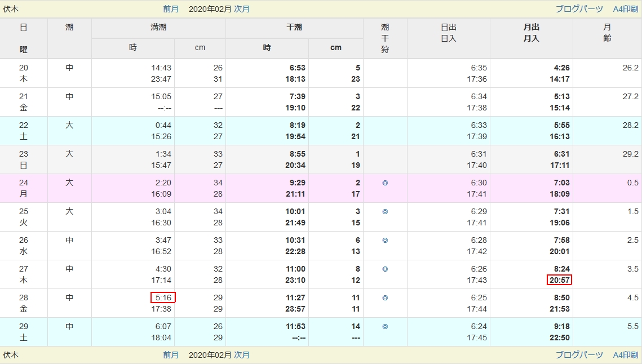The width and height of the screenshot is (642, 364).
Task: Click moonrise time 7:58 on day 26
Action: tap(562, 240)
